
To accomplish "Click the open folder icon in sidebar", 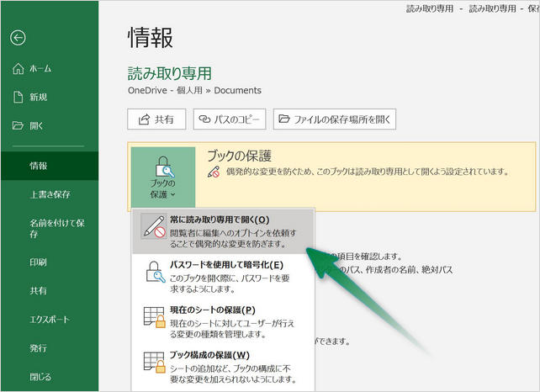I will click(18, 125).
